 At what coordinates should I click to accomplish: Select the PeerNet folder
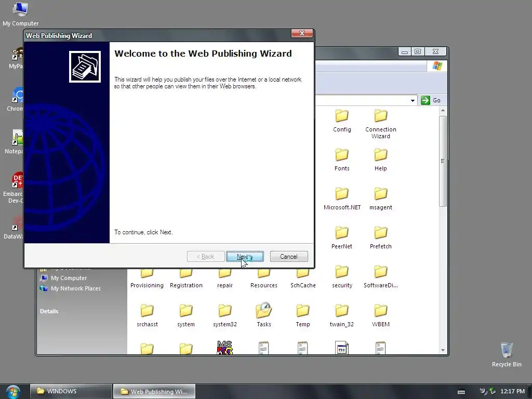click(342, 238)
